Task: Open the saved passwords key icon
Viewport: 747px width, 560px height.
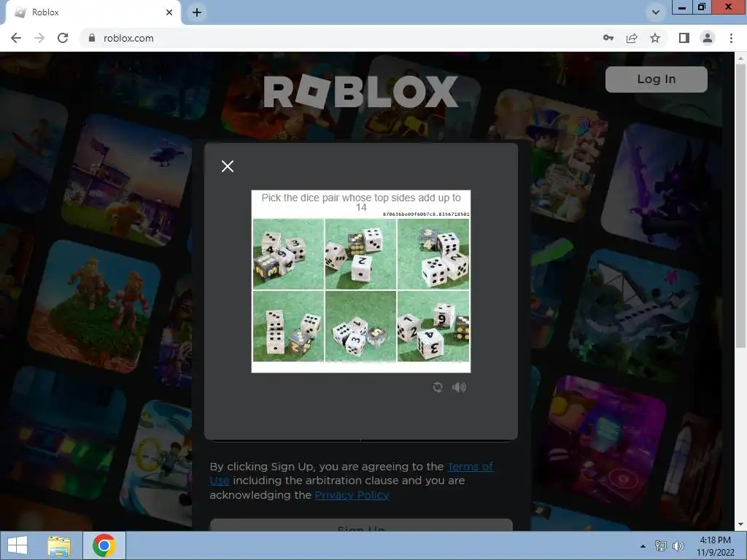Action: [x=608, y=38]
